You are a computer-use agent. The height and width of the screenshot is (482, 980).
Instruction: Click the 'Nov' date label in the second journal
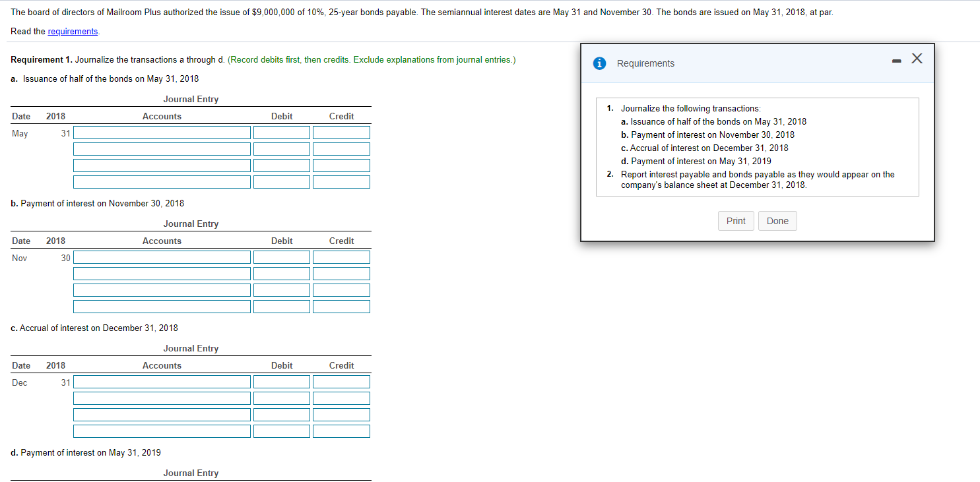19,258
